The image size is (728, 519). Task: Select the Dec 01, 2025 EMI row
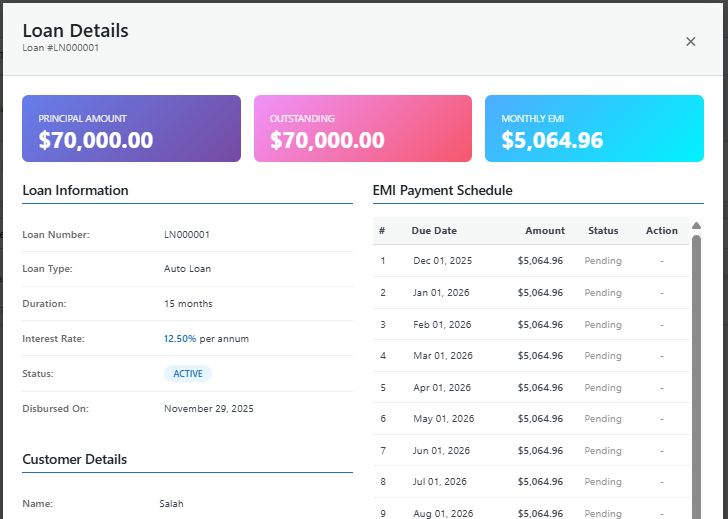click(530, 261)
